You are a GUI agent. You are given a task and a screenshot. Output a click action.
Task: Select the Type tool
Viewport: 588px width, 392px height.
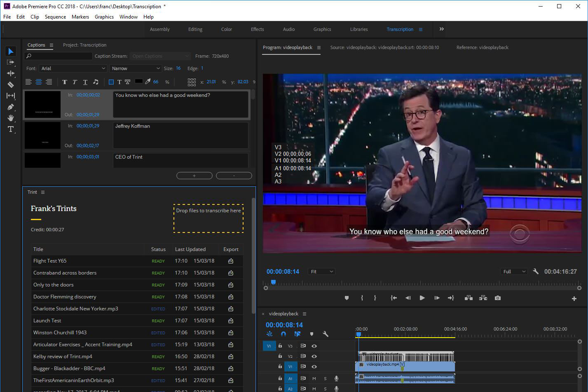point(11,129)
